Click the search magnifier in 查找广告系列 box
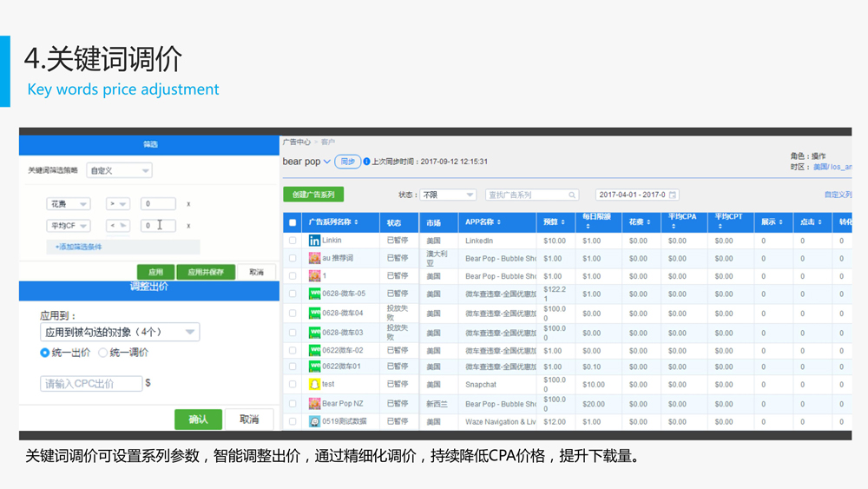This screenshot has height=489, width=868. point(572,195)
